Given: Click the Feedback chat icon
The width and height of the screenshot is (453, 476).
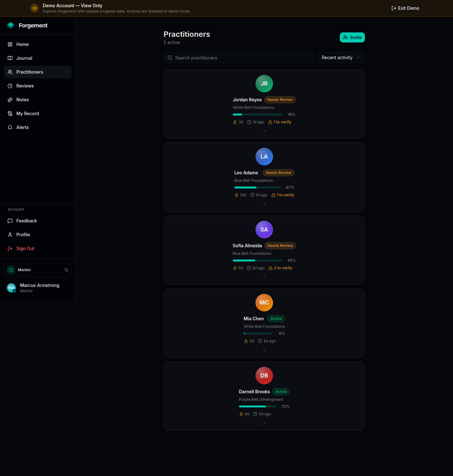Looking at the screenshot, I should coord(10,221).
